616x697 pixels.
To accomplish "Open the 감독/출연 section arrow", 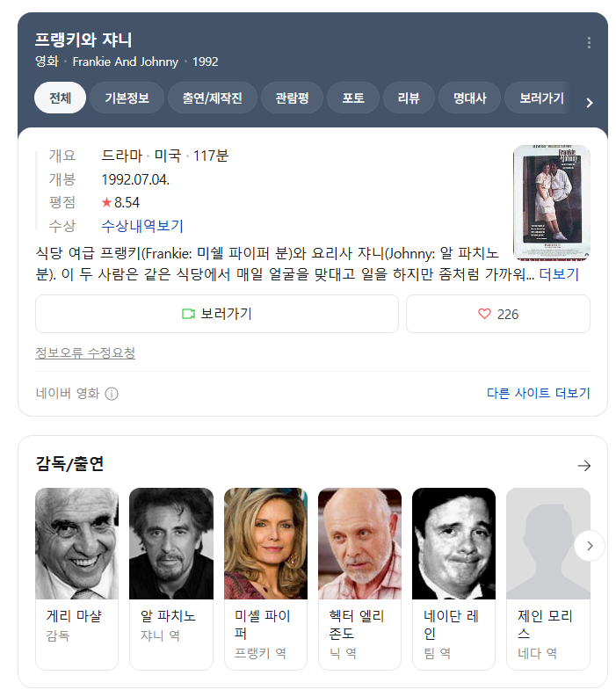I will pyautogui.click(x=583, y=466).
